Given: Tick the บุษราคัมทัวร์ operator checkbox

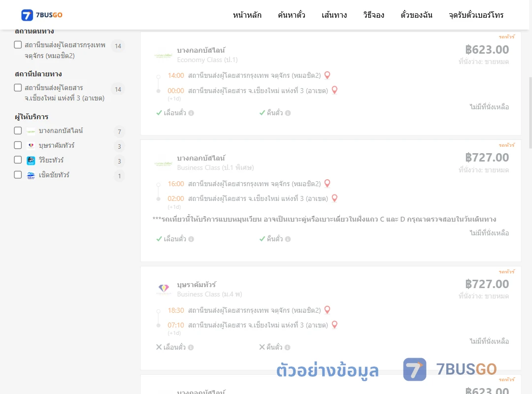Looking at the screenshot, I should 18,145.
